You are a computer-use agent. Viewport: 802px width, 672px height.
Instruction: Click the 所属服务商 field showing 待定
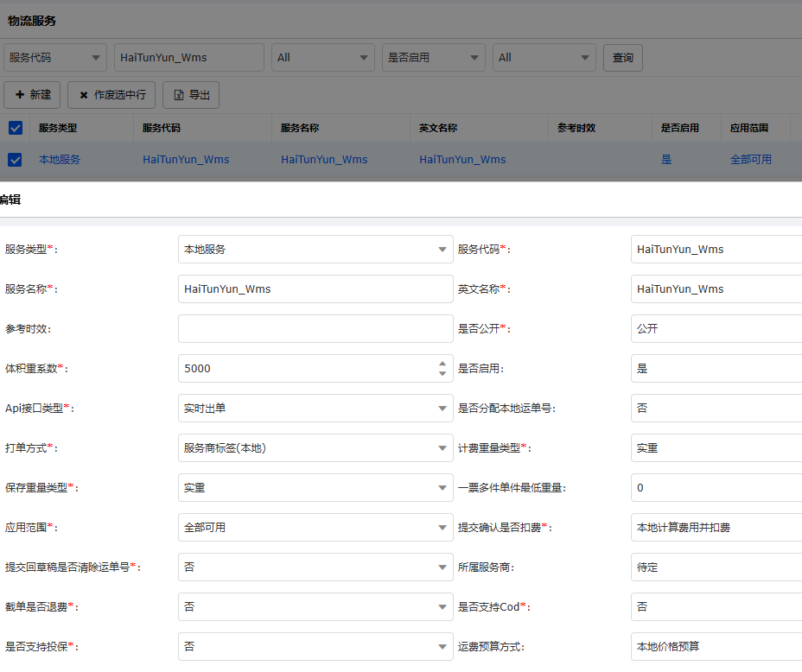point(716,567)
